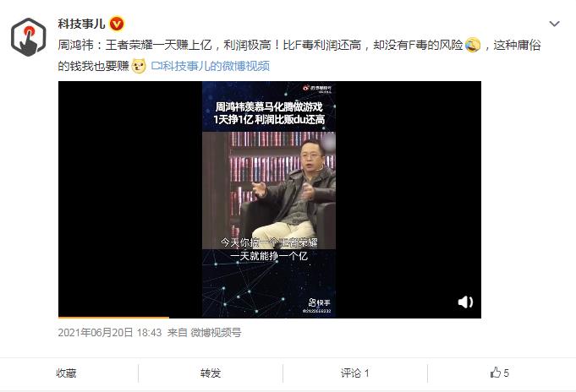Click the Weibo watermark atop the video

point(317,89)
